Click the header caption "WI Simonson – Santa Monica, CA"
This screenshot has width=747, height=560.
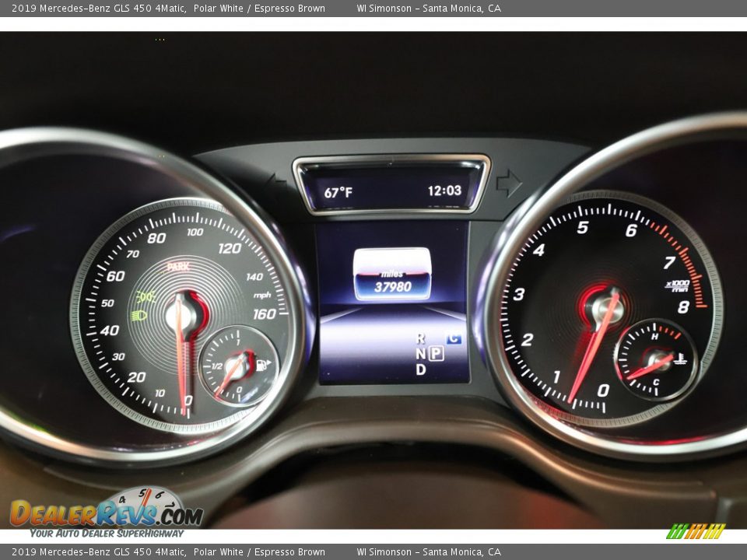coord(429,8)
